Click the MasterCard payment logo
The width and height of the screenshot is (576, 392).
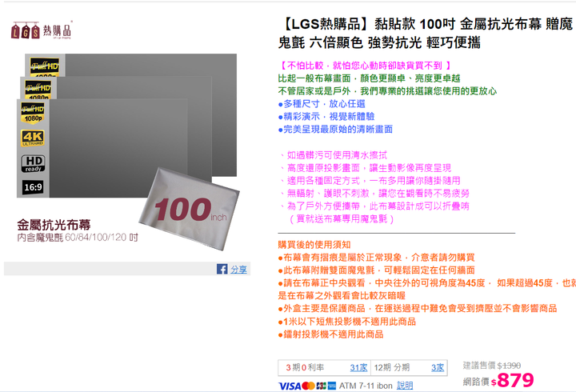coord(309,386)
